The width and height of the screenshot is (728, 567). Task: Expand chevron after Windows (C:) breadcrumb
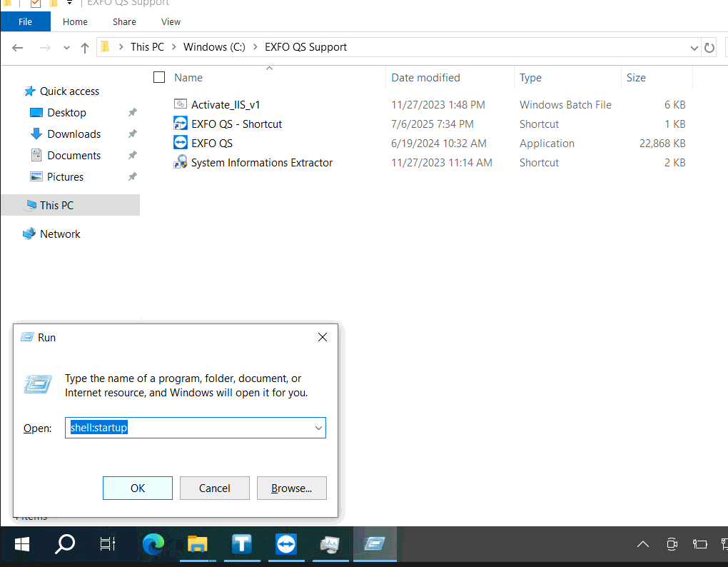[x=256, y=47]
